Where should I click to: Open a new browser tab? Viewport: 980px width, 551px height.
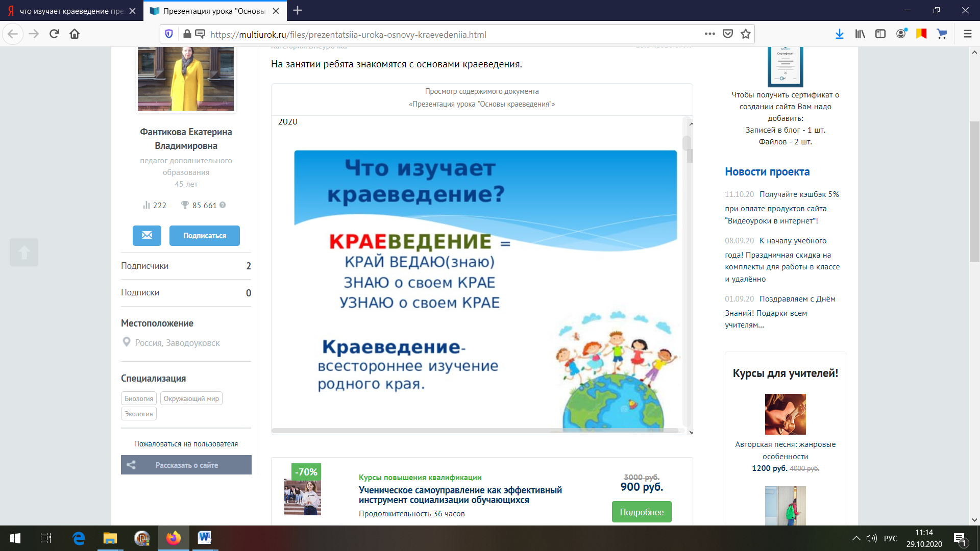tap(298, 10)
